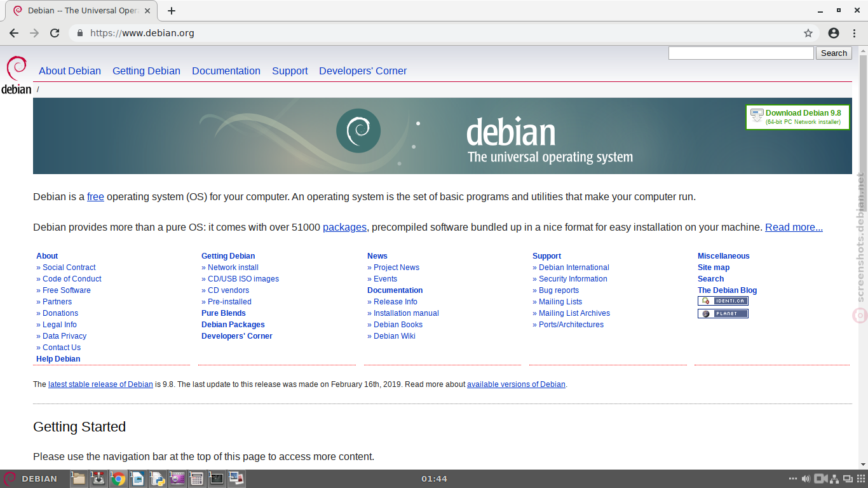Open the DEBIAN start menu in taskbar
The height and width of the screenshot is (488, 868).
click(x=31, y=479)
